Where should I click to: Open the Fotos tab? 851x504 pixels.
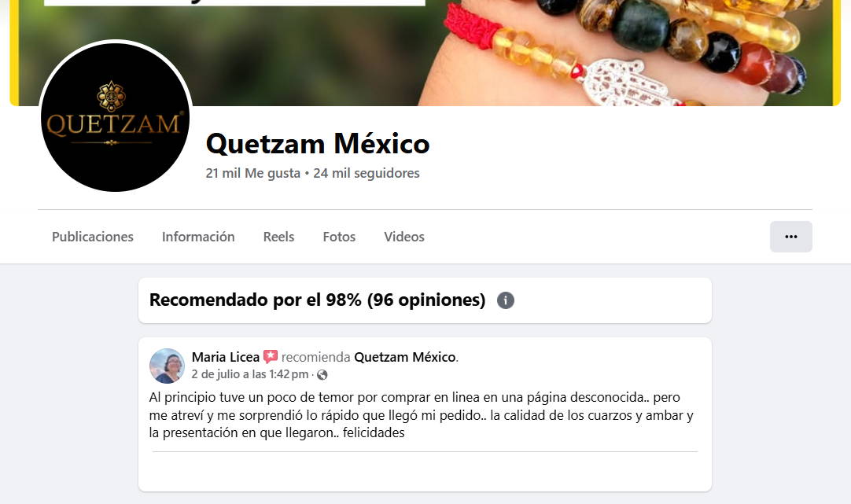[339, 237]
